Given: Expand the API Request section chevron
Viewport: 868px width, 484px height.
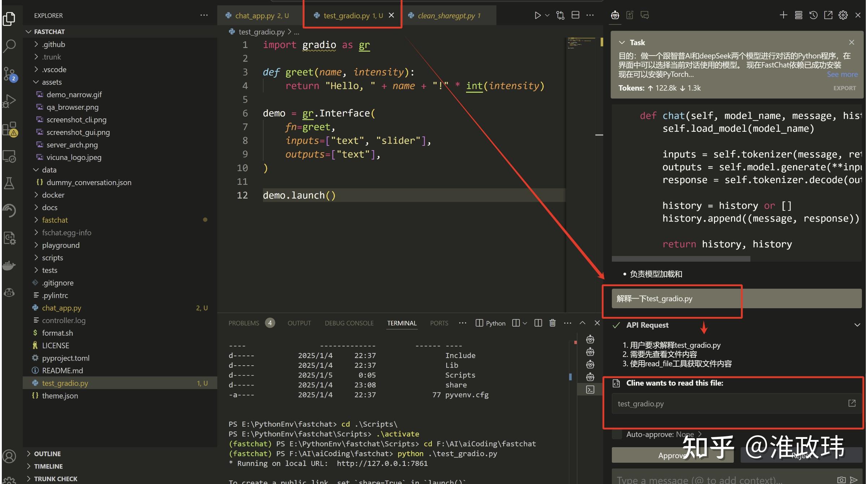Looking at the screenshot, I should (x=858, y=324).
